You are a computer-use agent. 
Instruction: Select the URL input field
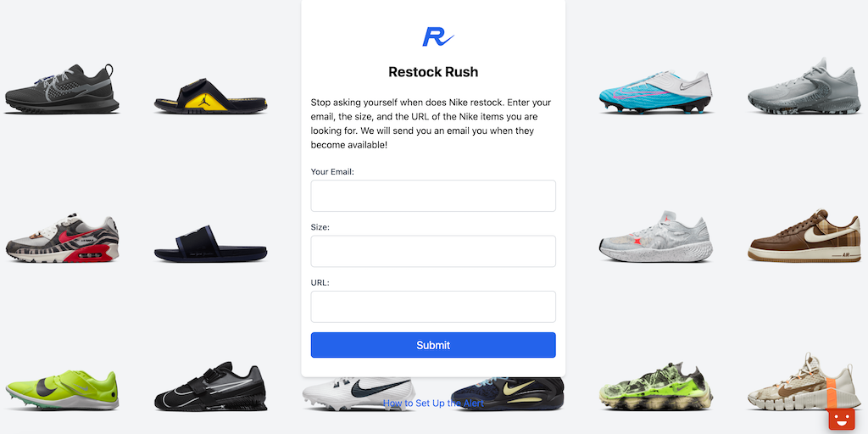pyautogui.click(x=433, y=307)
